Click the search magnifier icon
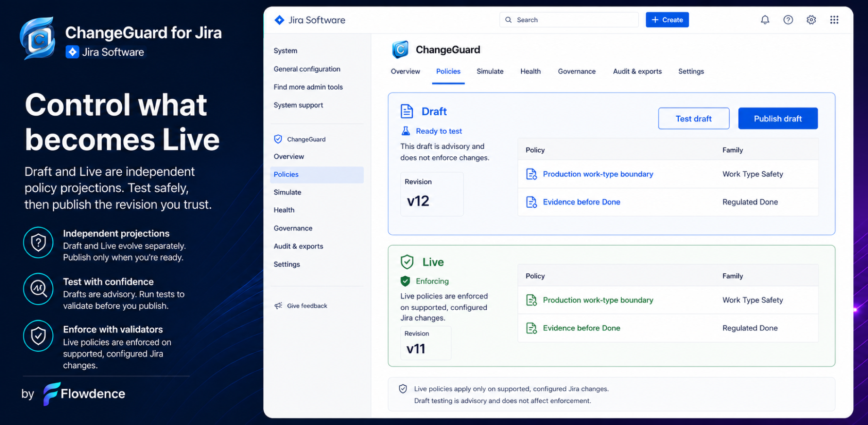Viewport: 868px width, 425px height. coord(508,20)
